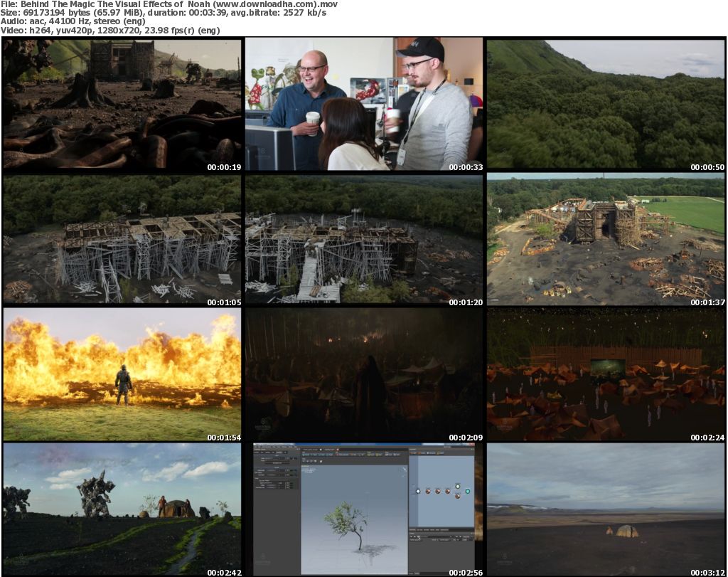
Task: Click the Size and duration info line
Action: click(x=164, y=13)
